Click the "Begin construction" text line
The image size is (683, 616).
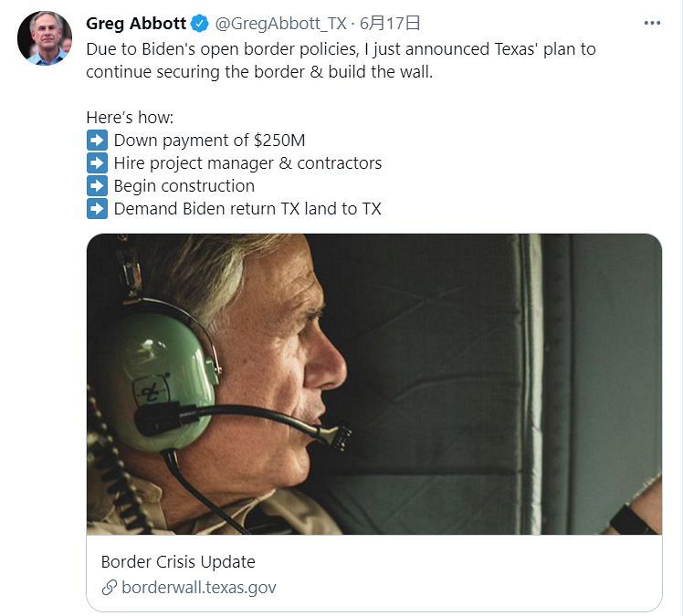184,186
